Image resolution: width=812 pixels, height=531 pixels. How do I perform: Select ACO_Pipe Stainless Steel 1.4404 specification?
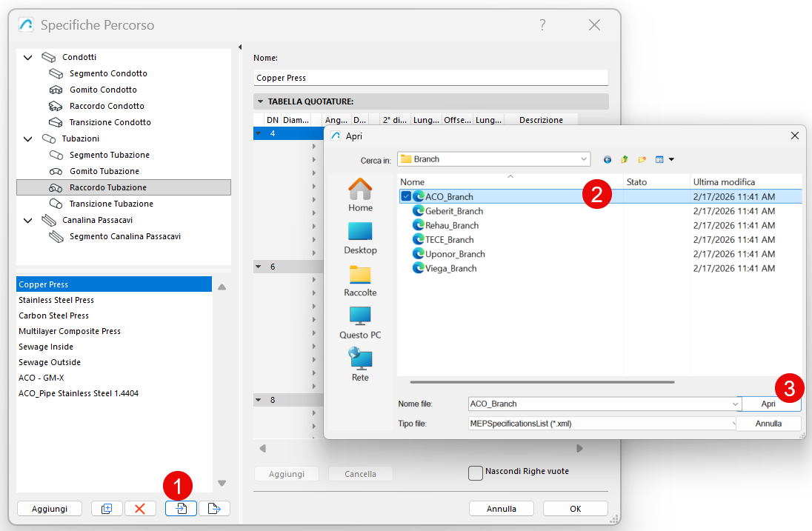(x=114, y=393)
